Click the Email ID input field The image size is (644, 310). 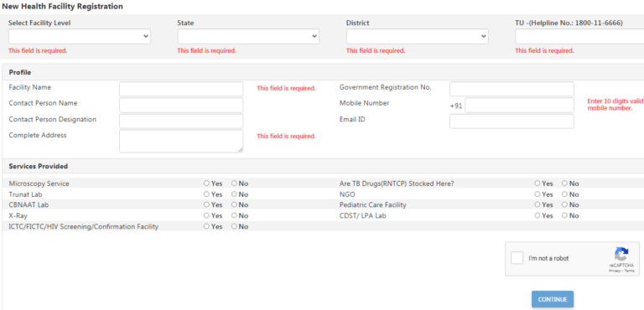pyautogui.click(x=512, y=121)
